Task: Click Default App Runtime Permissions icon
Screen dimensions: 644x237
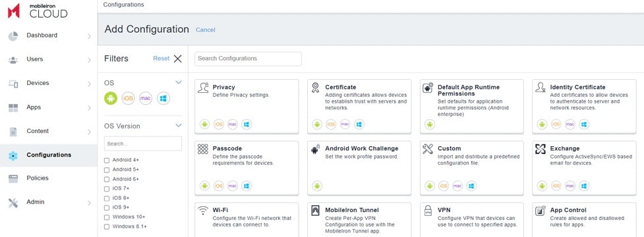Action: (x=428, y=88)
